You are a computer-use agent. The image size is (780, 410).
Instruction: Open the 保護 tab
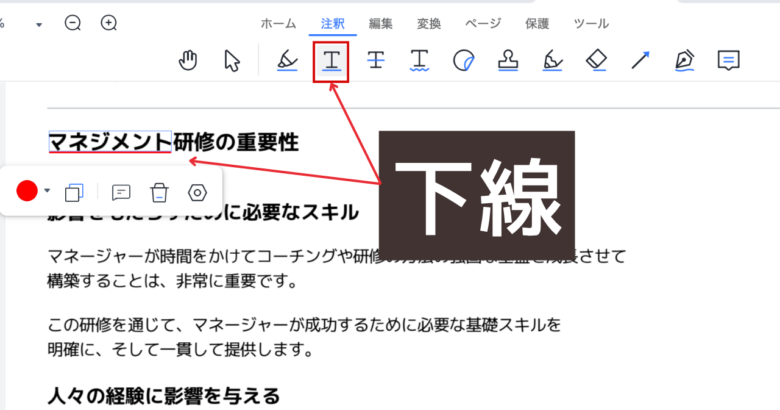pyautogui.click(x=537, y=23)
